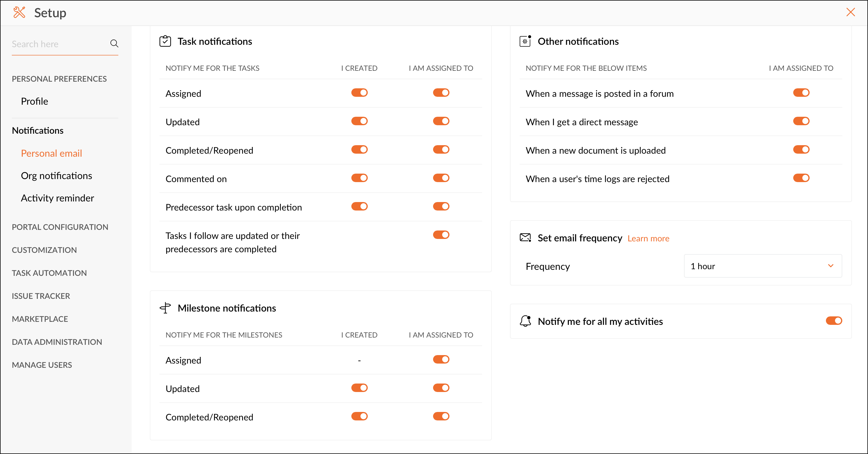
Task: Click the Set email frequency envelope icon
Action: (x=525, y=238)
